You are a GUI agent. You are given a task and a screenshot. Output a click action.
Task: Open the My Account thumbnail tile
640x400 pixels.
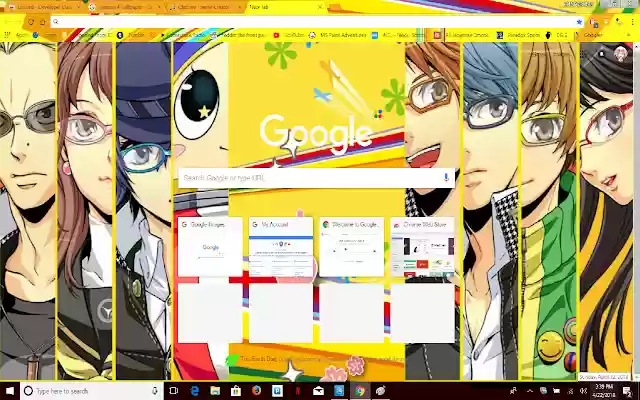tap(281, 247)
